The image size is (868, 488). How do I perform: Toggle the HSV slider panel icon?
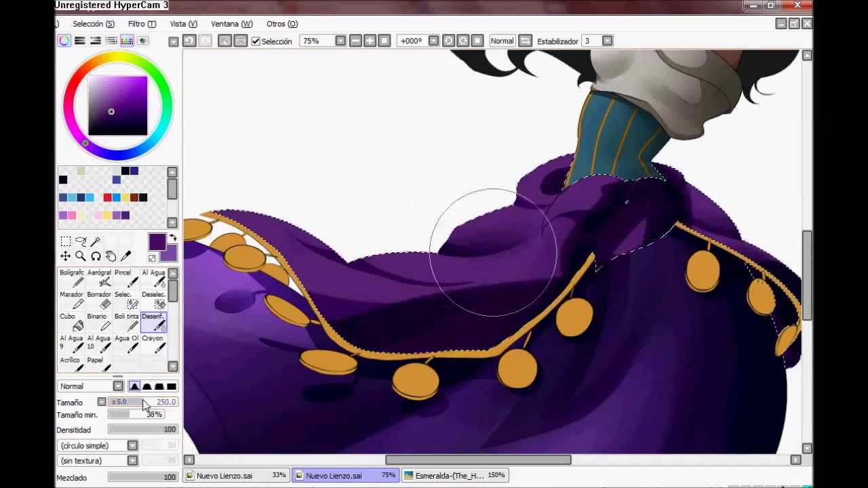(96, 41)
